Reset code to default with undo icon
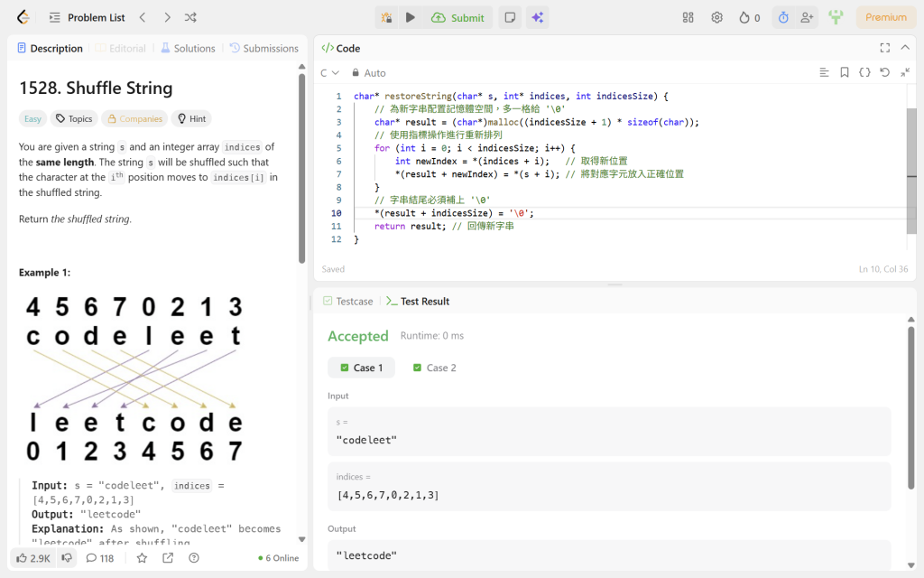This screenshot has height=578, width=924. (x=884, y=72)
